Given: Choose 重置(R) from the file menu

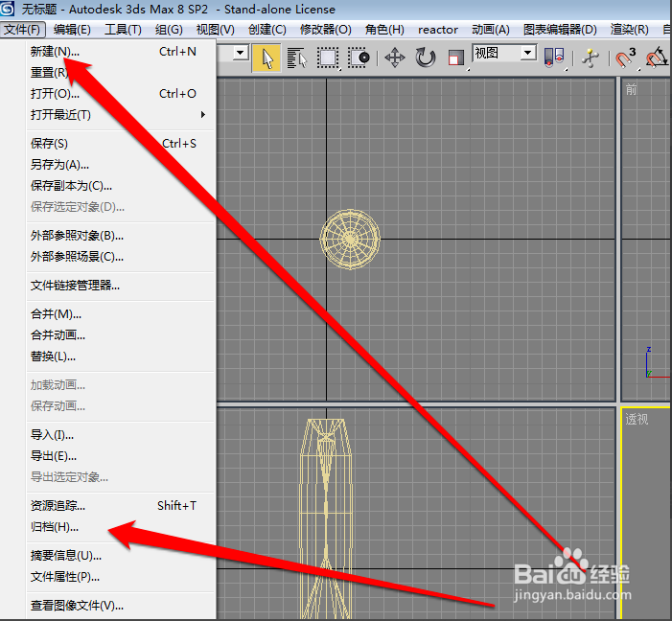Looking at the screenshot, I should [x=121, y=73].
